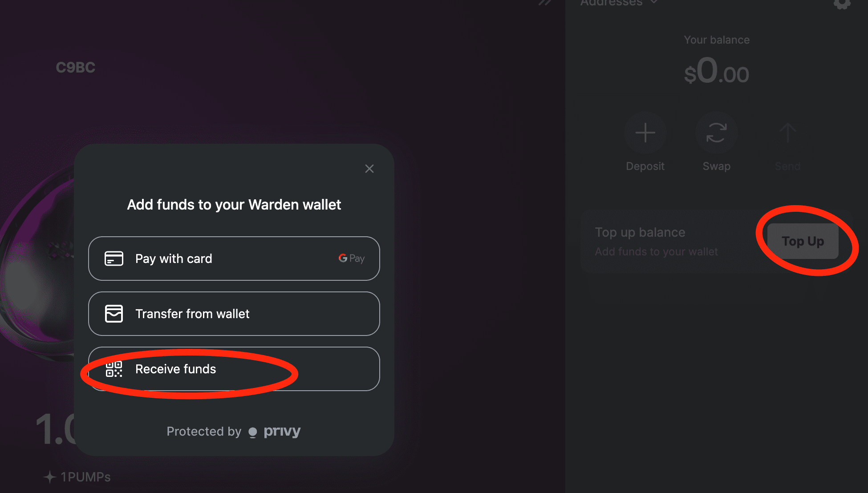Click the Deposit plus icon
This screenshot has width=868, height=493.
(645, 133)
